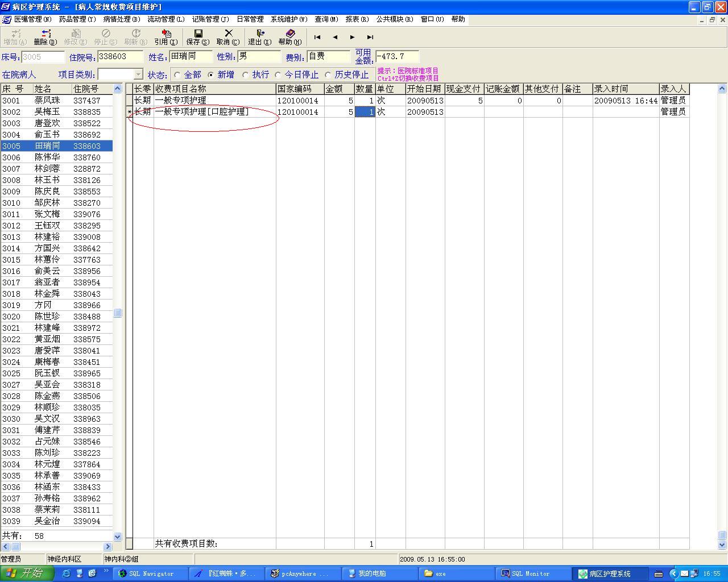Open the 记账管理(J) menu
This screenshot has width=728, height=582.
pos(210,19)
